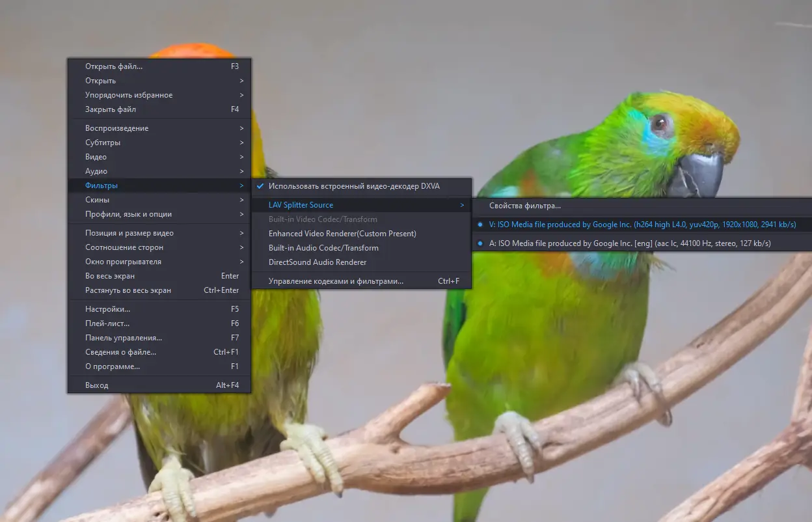Expand 'Позиция и размер видео' submenu

pos(159,233)
